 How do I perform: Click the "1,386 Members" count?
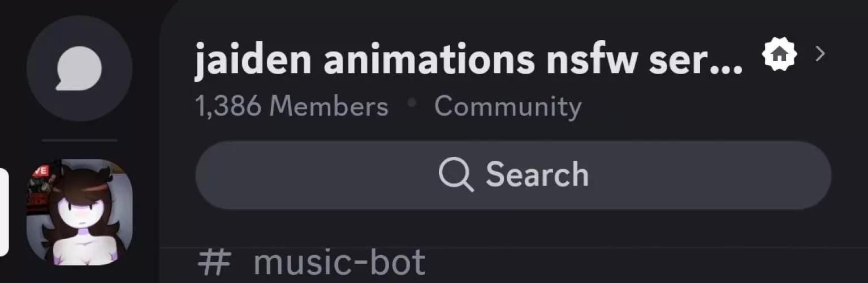coord(292,106)
